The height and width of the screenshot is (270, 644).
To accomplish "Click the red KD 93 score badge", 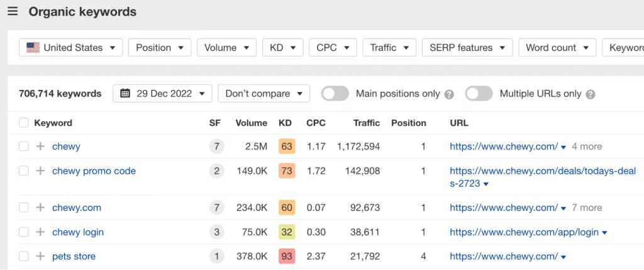I will click(287, 257).
